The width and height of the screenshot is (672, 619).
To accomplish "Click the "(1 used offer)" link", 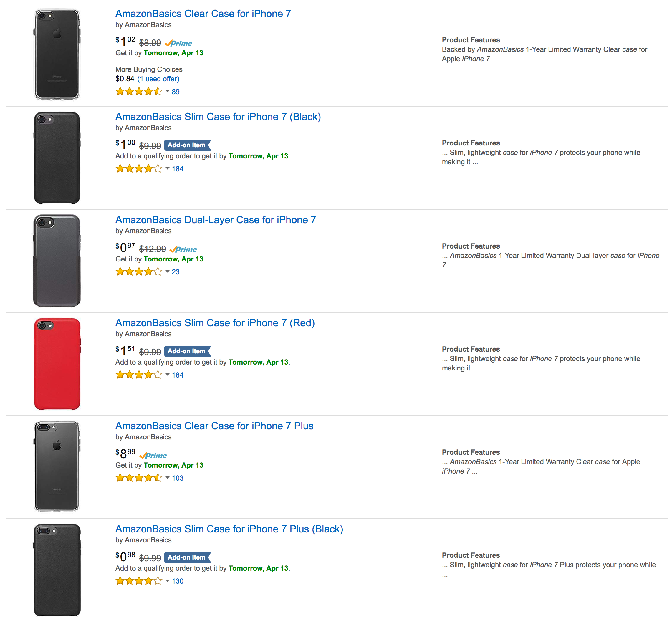I will (x=158, y=79).
